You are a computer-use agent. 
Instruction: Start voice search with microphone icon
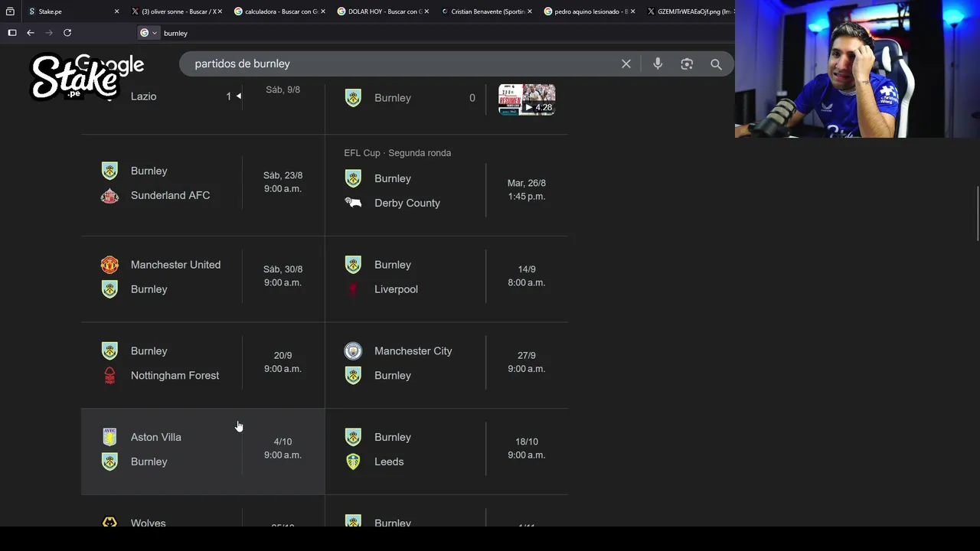[x=658, y=64]
